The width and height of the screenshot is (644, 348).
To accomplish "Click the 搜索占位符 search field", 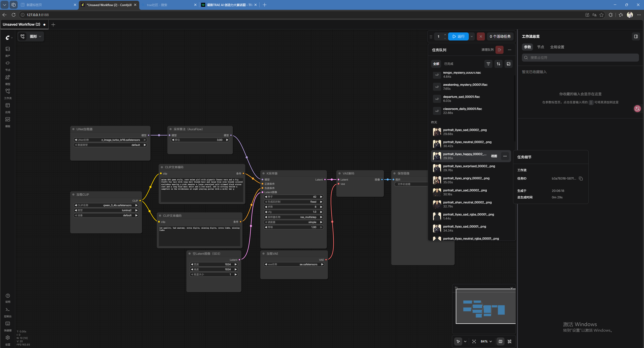I will tap(580, 58).
